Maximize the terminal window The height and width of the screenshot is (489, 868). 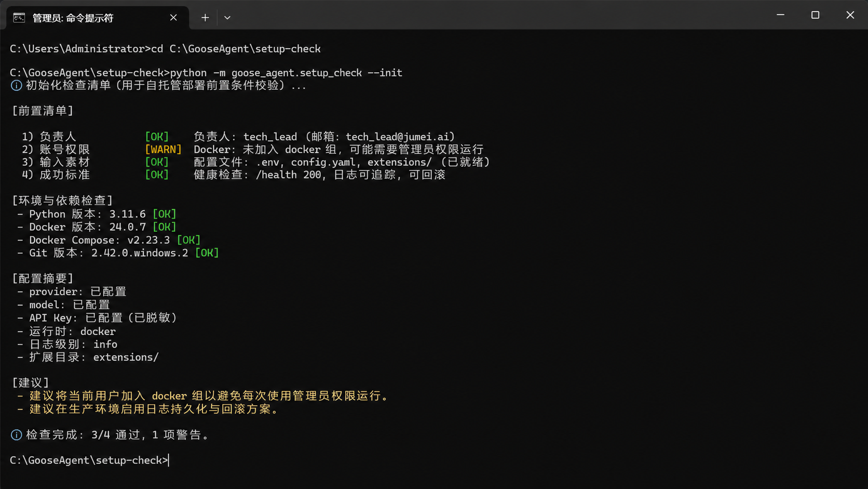click(815, 15)
